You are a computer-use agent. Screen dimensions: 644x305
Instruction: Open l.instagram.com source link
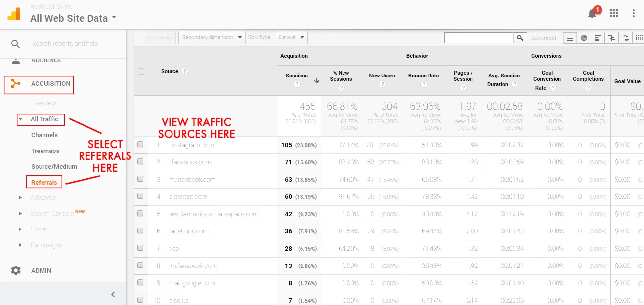191,145
